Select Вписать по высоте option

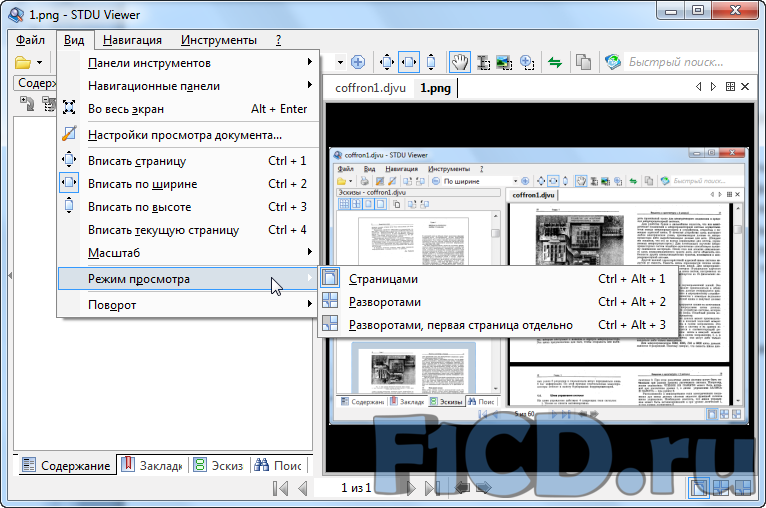tap(188, 207)
